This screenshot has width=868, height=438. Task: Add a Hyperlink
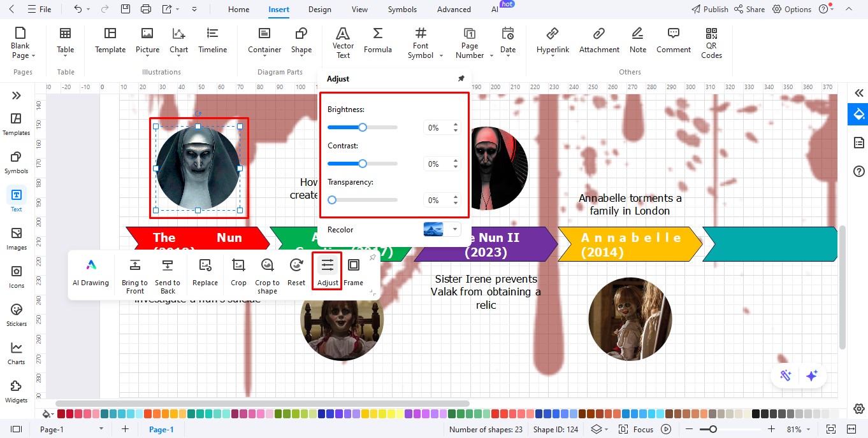[x=553, y=41]
